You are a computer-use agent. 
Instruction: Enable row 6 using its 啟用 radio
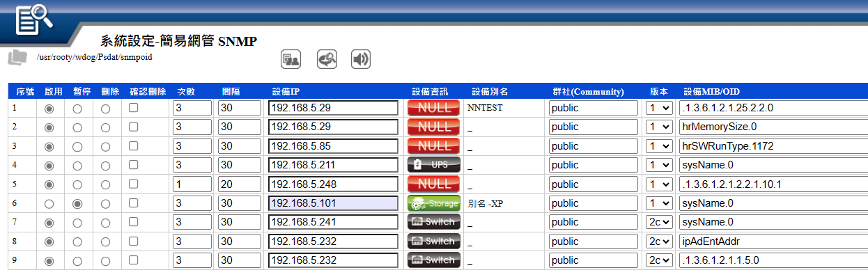tap(49, 204)
